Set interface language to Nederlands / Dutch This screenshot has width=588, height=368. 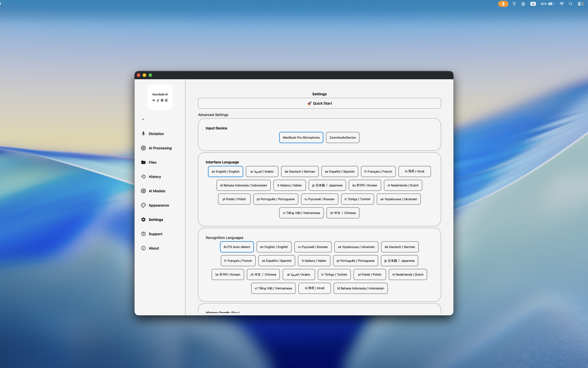403,185
